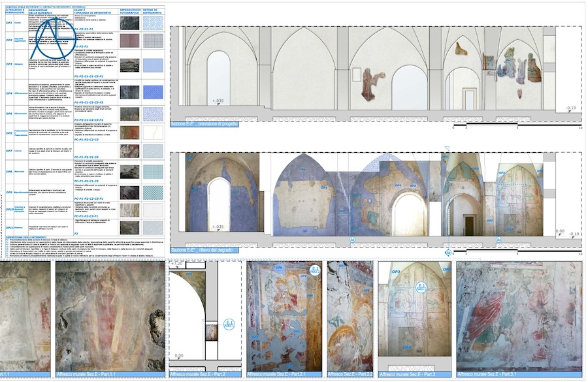Click 'Sezione E-E' previsione di progetto' label

204,123
